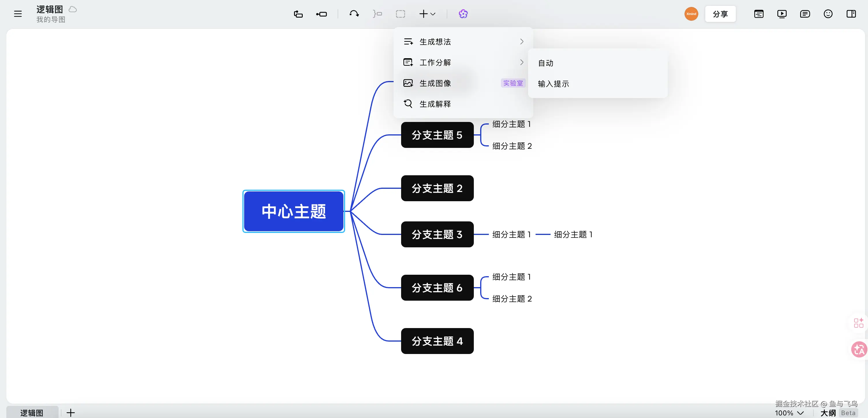Click the orange Xmind avatar
This screenshot has height=418, width=868.
pos(691,14)
